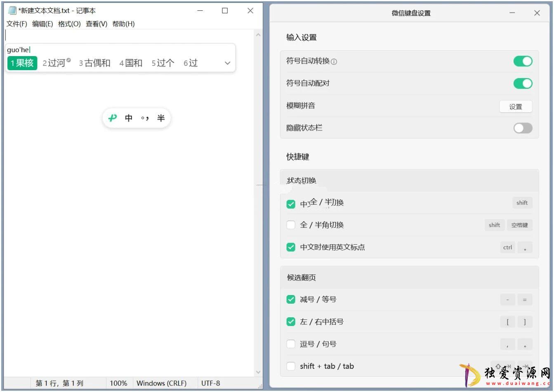
Task: Select fifth candidate 过个
Action: (x=163, y=63)
